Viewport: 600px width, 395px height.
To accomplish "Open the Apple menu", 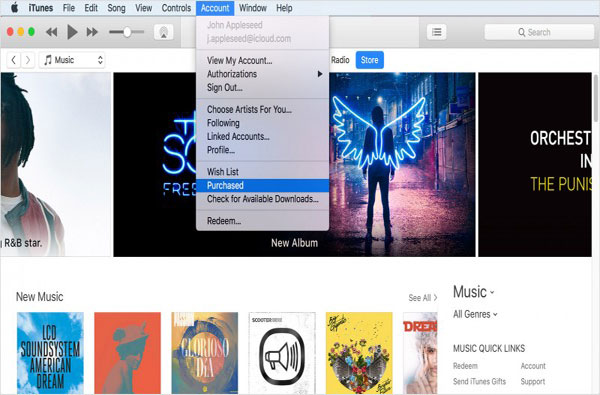I will point(14,7).
